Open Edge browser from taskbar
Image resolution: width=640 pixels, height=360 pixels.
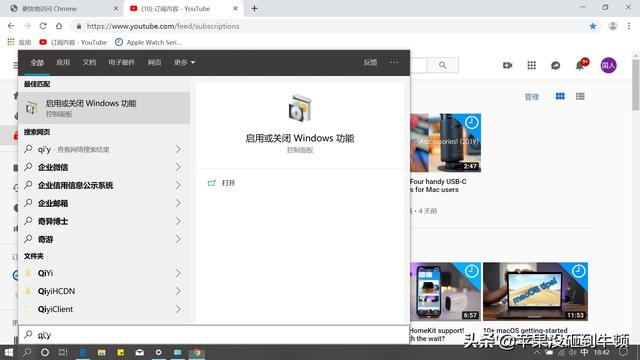(x=83, y=352)
